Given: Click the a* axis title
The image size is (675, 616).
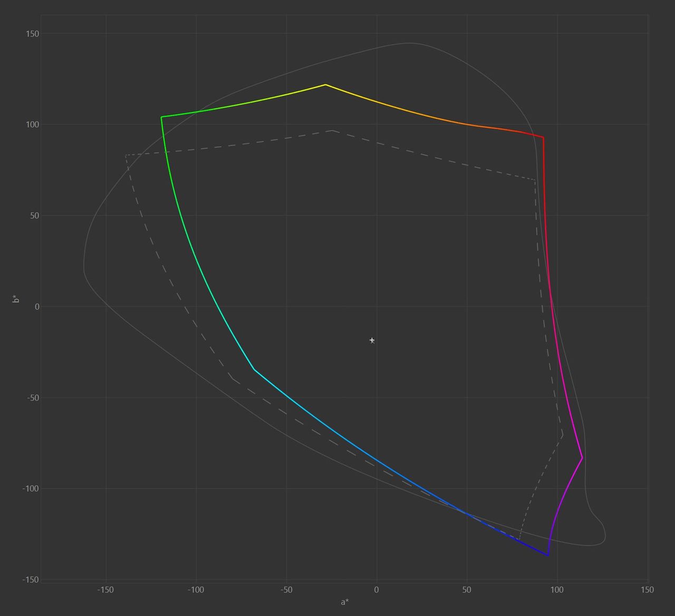Looking at the screenshot, I should point(345,602).
